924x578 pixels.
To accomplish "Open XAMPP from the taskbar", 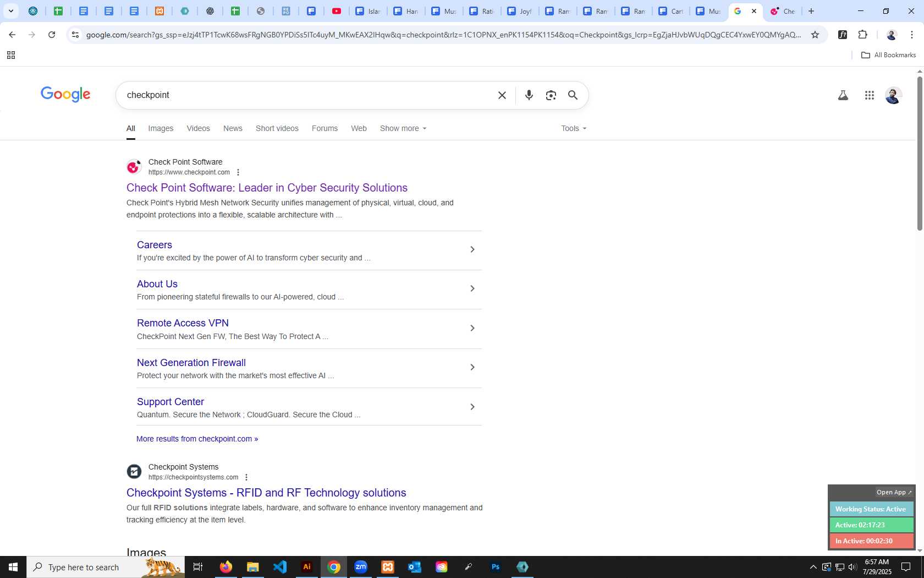I will pyautogui.click(x=388, y=567).
